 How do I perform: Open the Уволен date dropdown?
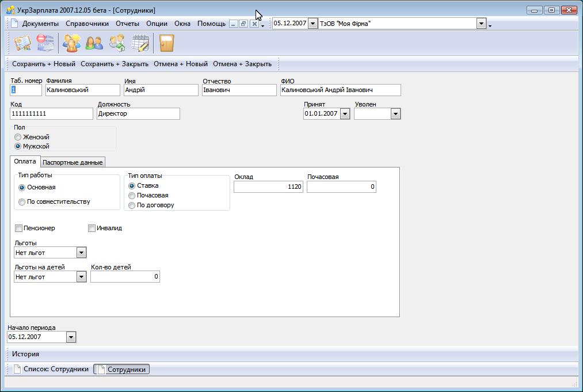pyautogui.click(x=395, y=114)
